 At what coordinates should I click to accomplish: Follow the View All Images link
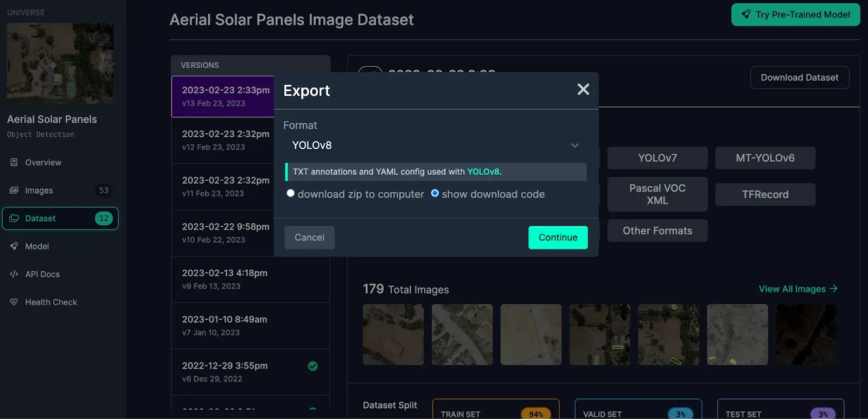pos(798,289)
